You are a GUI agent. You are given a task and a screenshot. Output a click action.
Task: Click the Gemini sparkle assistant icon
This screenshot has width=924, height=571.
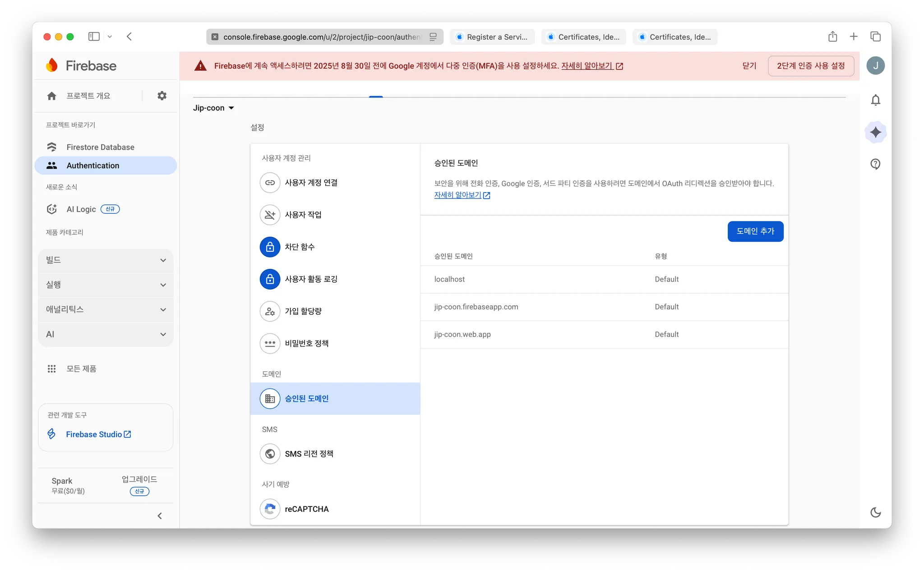875,132
